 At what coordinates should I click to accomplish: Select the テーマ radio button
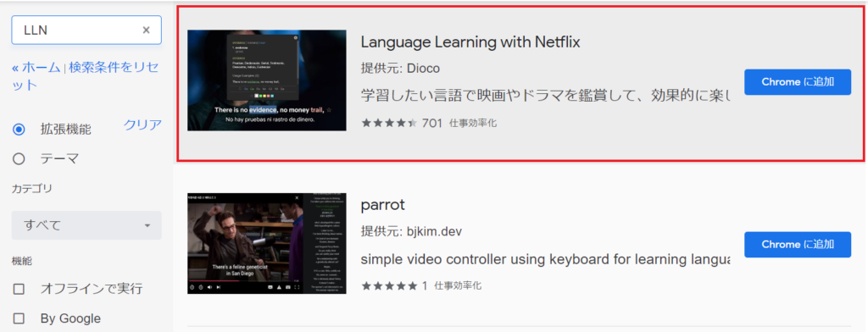tap(19, 159)
